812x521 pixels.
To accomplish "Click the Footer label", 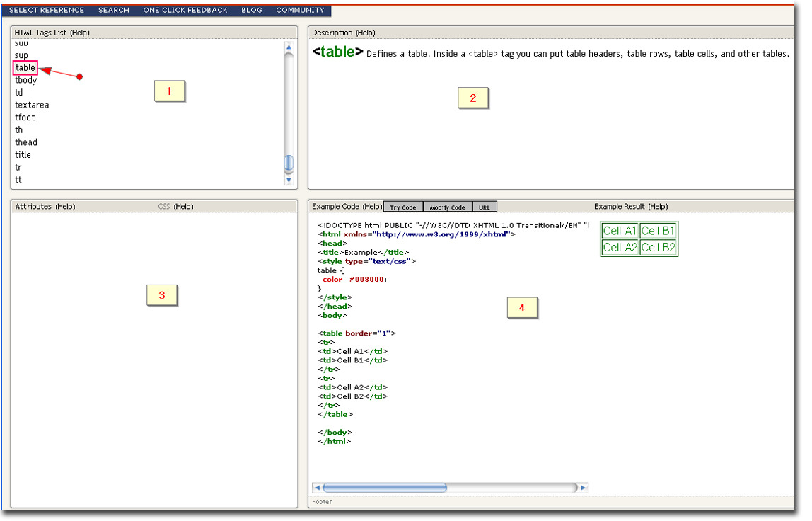I will [x=322, y=503].
